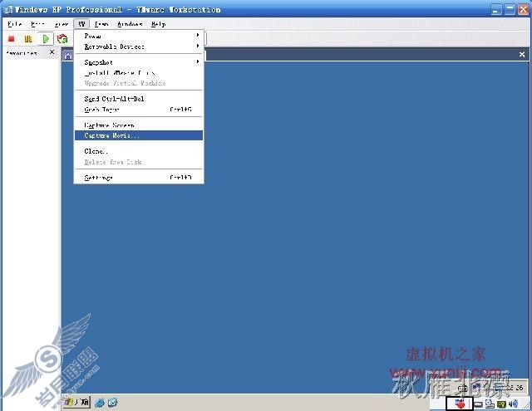
Task: Select Capture Screen
Action: tap(139, 125)
